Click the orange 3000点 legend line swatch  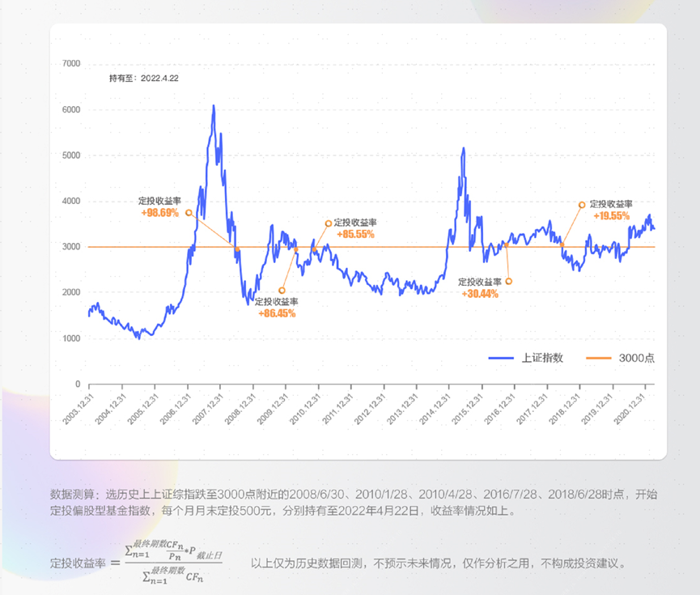tap(598, 358)
